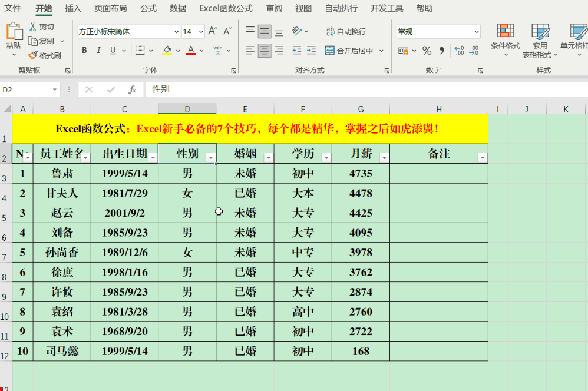588x391 pixels.
Task: Toggle wrap text (自动换行)
Action: [346, 31]
